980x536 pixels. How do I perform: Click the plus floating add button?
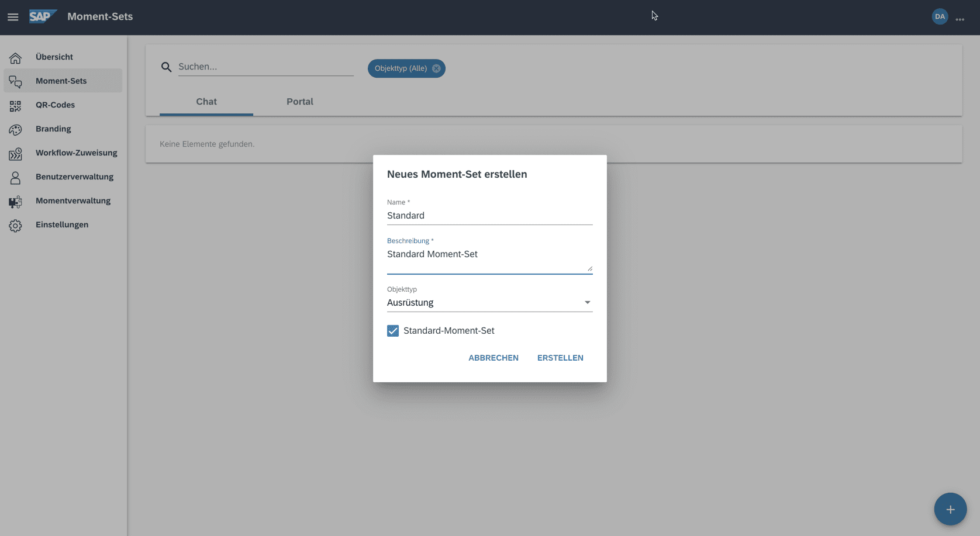950,509
